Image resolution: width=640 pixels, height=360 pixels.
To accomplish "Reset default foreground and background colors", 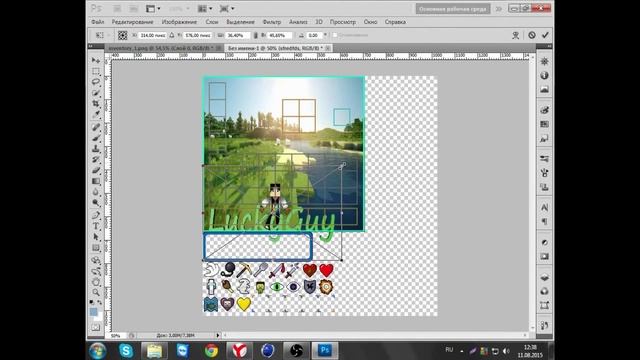I will [x=92, y=302].
